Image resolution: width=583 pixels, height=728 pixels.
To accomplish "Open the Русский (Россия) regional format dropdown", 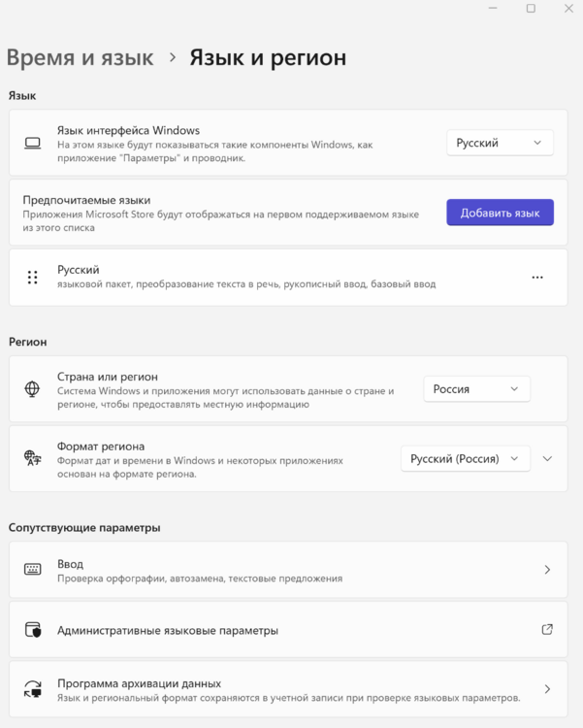I will 465,458.
